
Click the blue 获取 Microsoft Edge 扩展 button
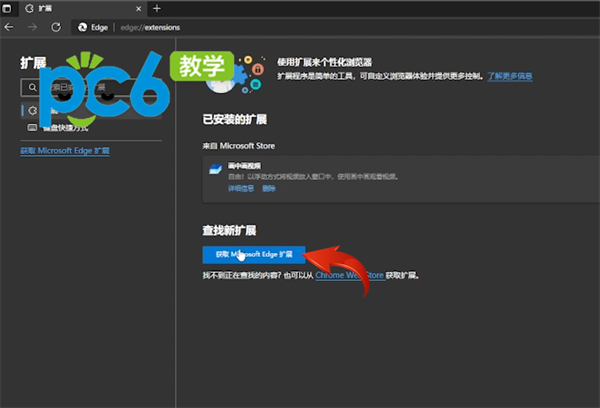[254, 255]
